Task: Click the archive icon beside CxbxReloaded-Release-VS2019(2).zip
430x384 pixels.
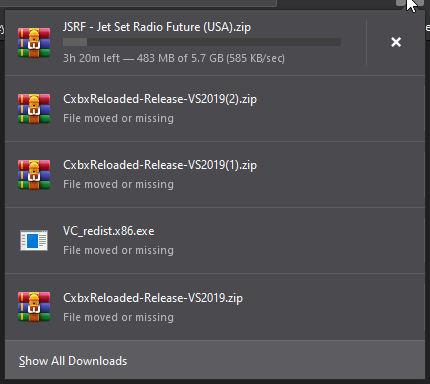Action: click(34, 109)
